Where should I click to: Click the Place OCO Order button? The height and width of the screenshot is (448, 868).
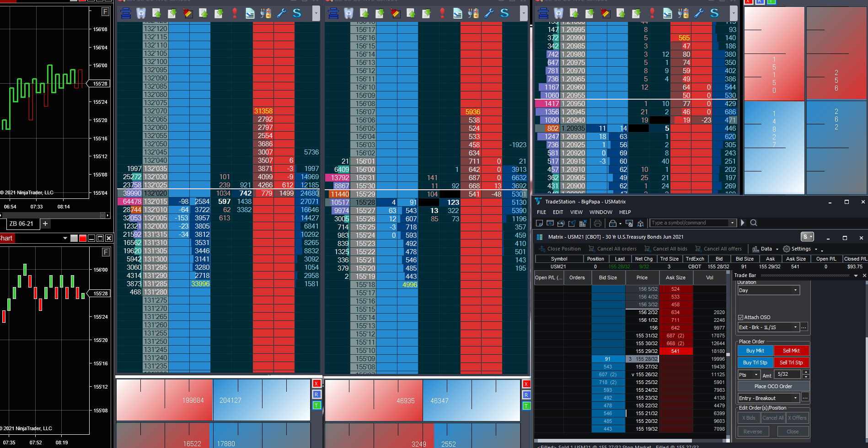tap(773, 386)
